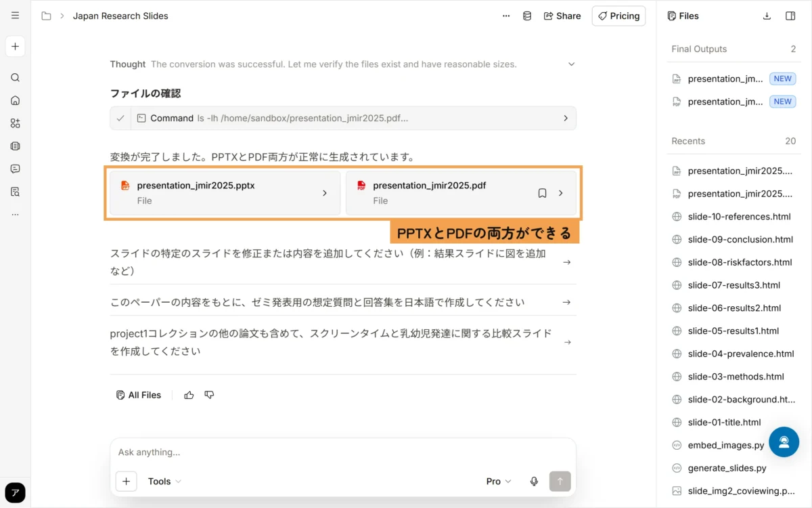Expand the Thought section chevron
Image resolution: width=812 pixels, height=508 pixels.
571,64
